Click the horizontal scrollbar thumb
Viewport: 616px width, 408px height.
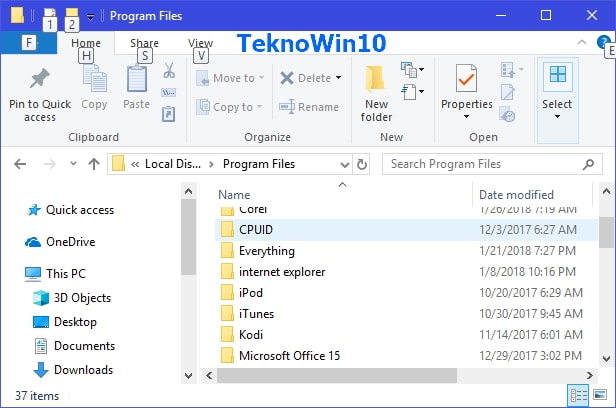click(x=337, y=375)
